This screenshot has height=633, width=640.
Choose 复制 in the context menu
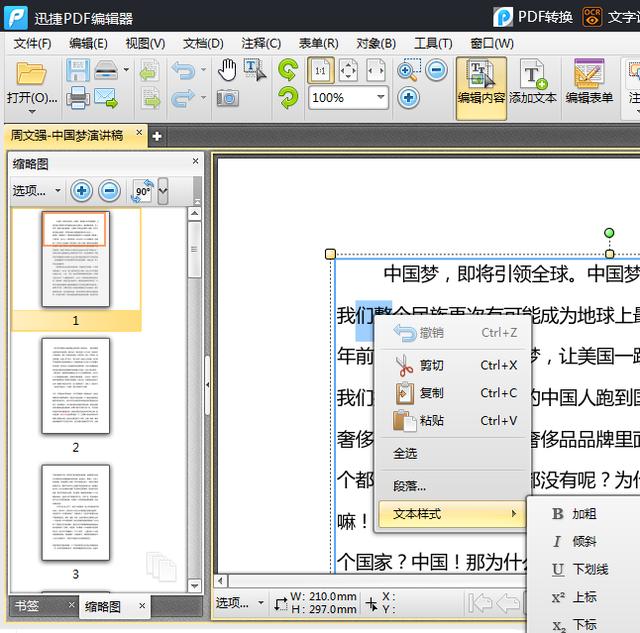tap(453, 393)
